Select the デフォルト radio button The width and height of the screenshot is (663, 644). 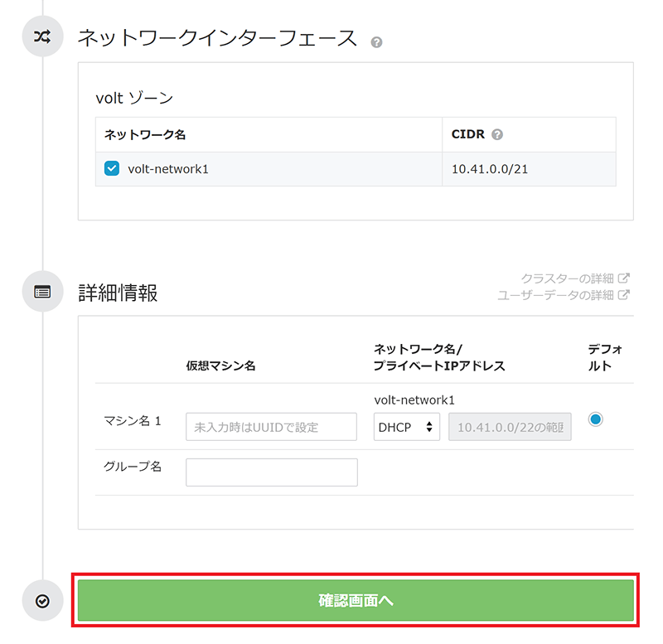(595, 419)
